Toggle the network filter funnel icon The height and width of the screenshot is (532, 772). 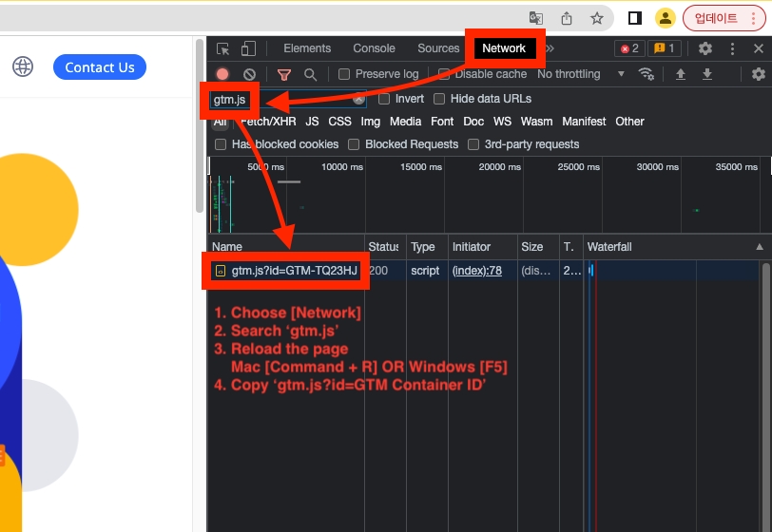pos(283,74)
